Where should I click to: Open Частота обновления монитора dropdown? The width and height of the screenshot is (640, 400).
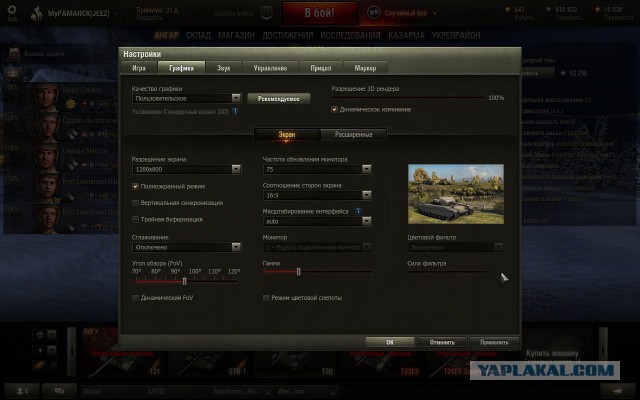pos(317,169)
